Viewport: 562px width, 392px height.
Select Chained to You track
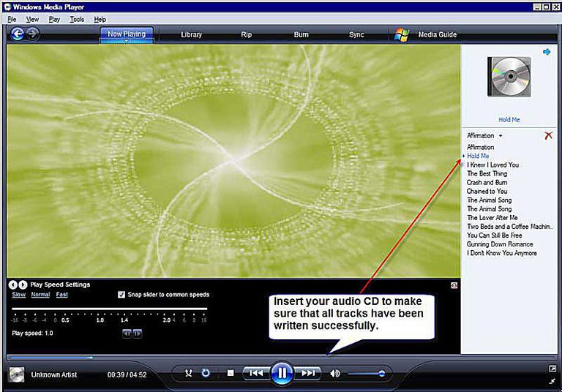487,191
